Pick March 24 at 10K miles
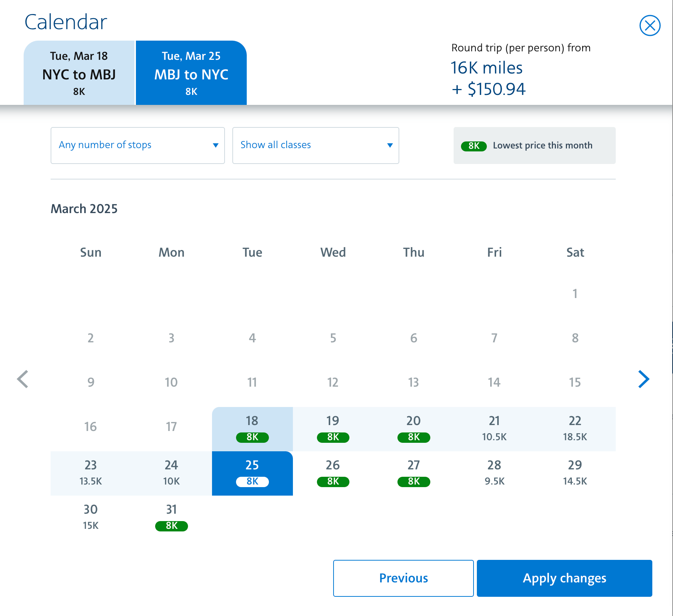The width and height of the screenshot is (673, 616). click(171, 473)
